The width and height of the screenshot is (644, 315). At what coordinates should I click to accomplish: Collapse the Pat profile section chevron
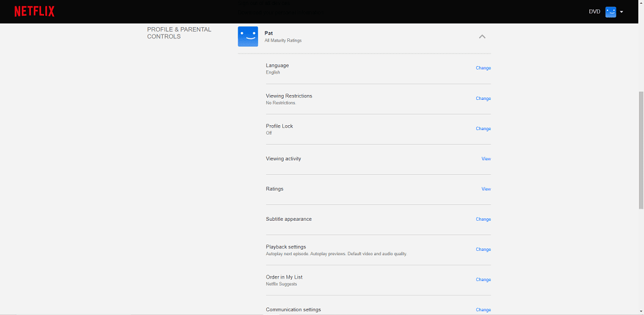point(482,36)
